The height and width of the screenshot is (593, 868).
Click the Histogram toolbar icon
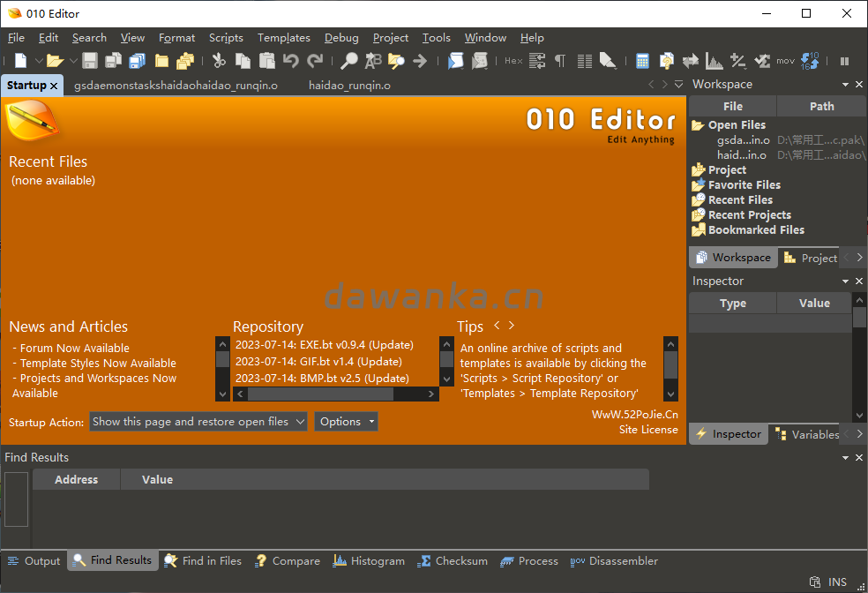click(x=715, y=60)
